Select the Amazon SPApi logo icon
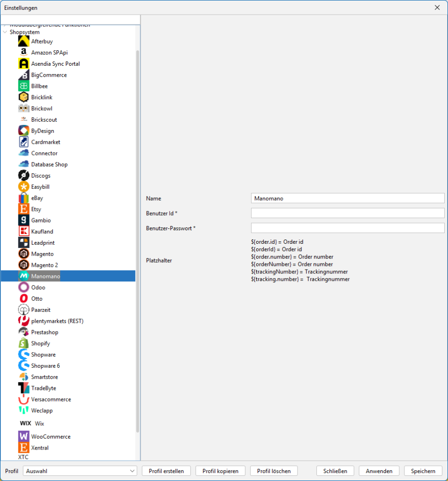 (x=24, y=53)
